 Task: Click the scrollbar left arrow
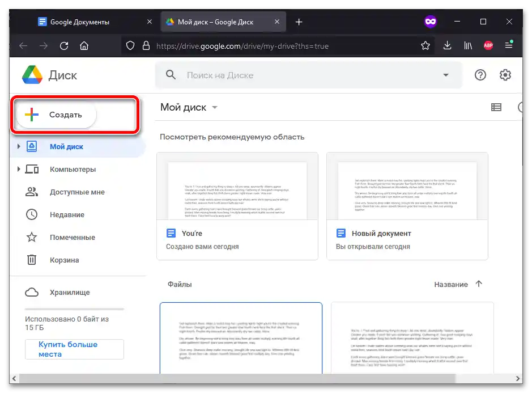coord(14,378)
